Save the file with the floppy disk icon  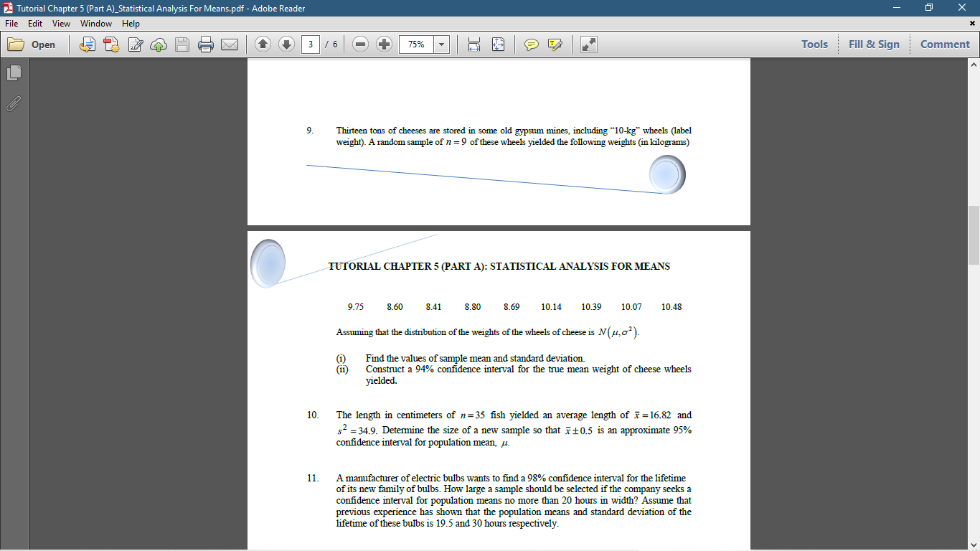[x=182, y=44]
